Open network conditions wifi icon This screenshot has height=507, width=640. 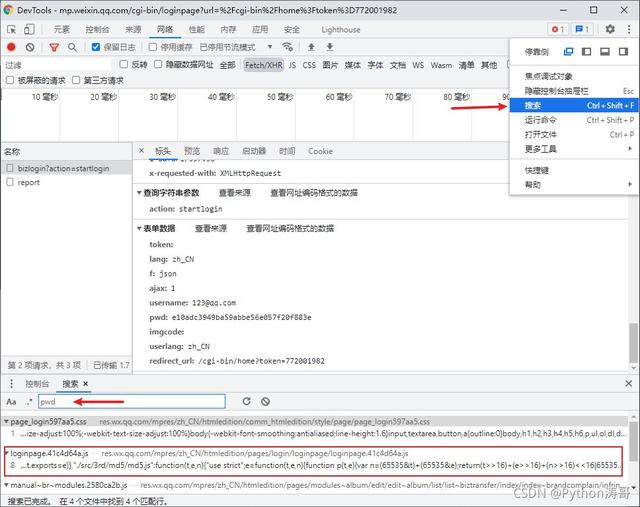287,47
